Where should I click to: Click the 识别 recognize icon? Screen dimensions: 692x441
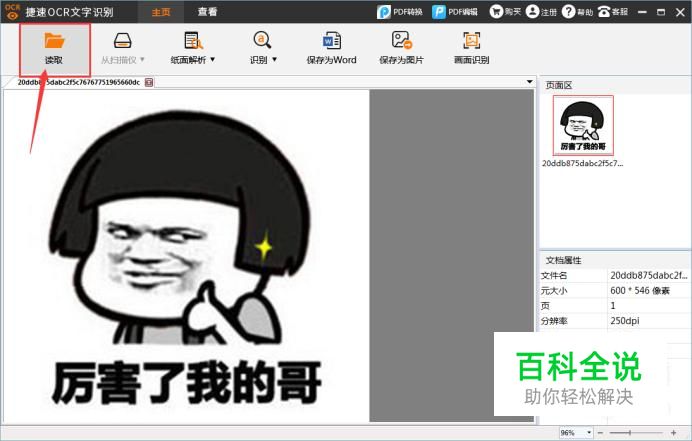tap(262, 40)
